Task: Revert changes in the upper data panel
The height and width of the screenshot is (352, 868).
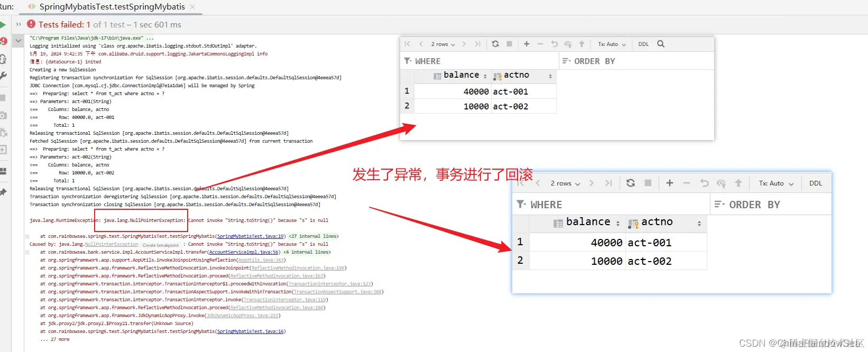Action: coord(554,44)
